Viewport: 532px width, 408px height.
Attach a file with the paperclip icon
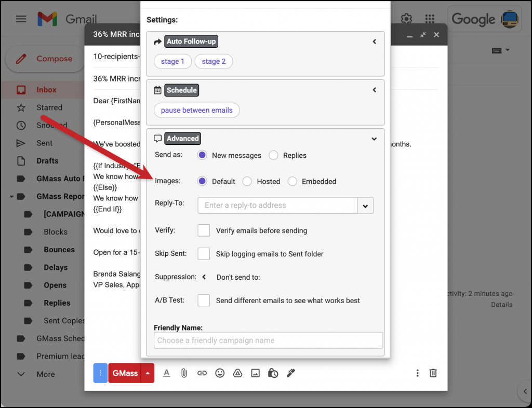[x=184, y=373]
